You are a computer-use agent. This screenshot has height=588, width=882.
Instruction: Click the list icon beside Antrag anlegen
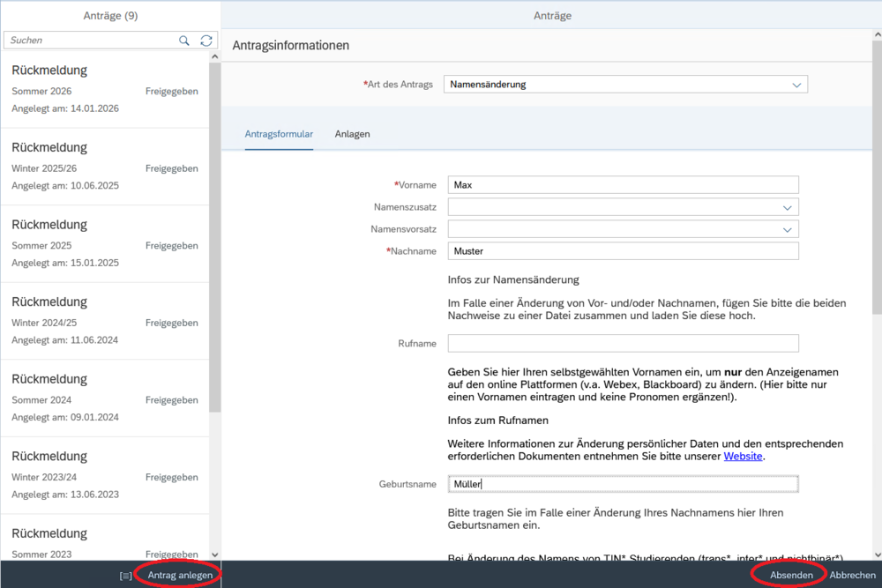126,576
